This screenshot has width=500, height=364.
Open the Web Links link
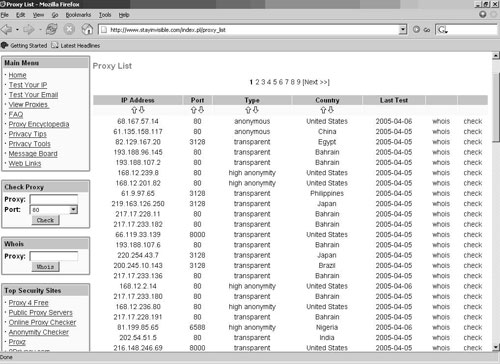pos(25,164)
